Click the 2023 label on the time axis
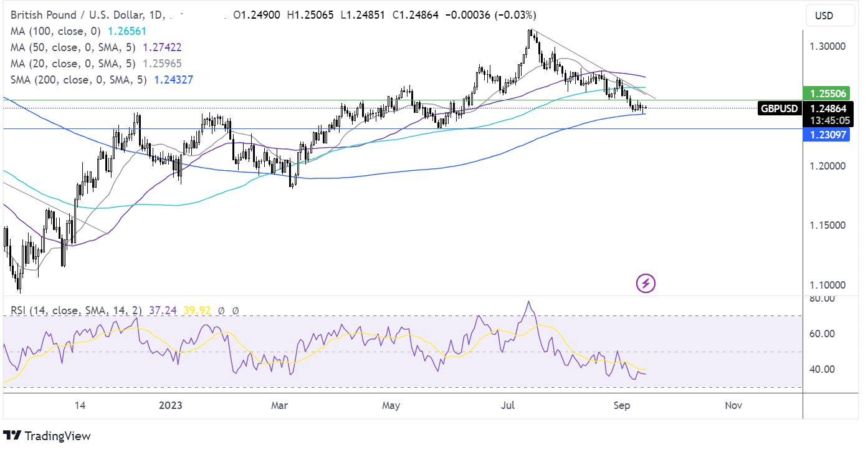Viewport: 868px width, 452px height. tap(171, 406)
